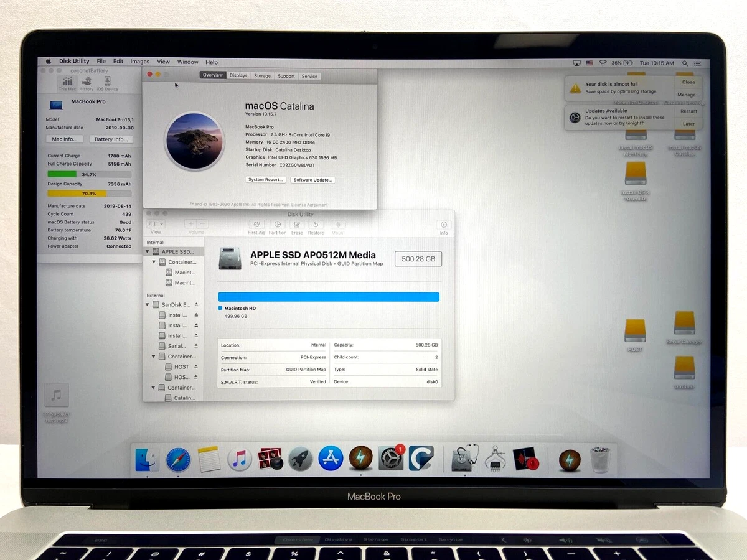Close the disk almost full notification
This screenshot has height=560, width=747.
point(688,82)
